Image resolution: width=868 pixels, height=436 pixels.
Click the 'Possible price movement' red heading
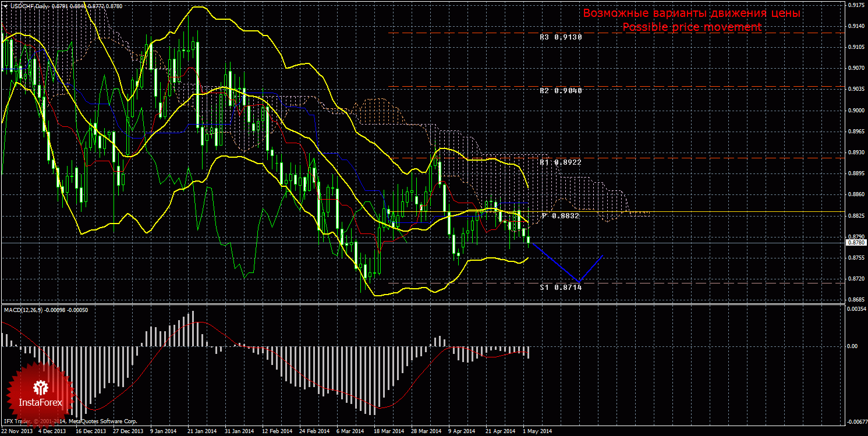click(692, 27)
